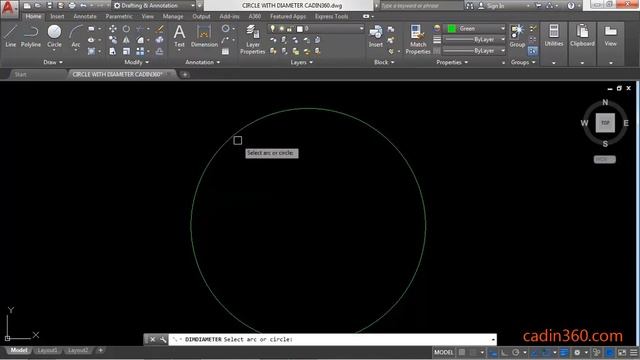The width and height of the screenshot is (640, 360).
Task: Select the Copy tool icon
Action: [x=113, y=40]
